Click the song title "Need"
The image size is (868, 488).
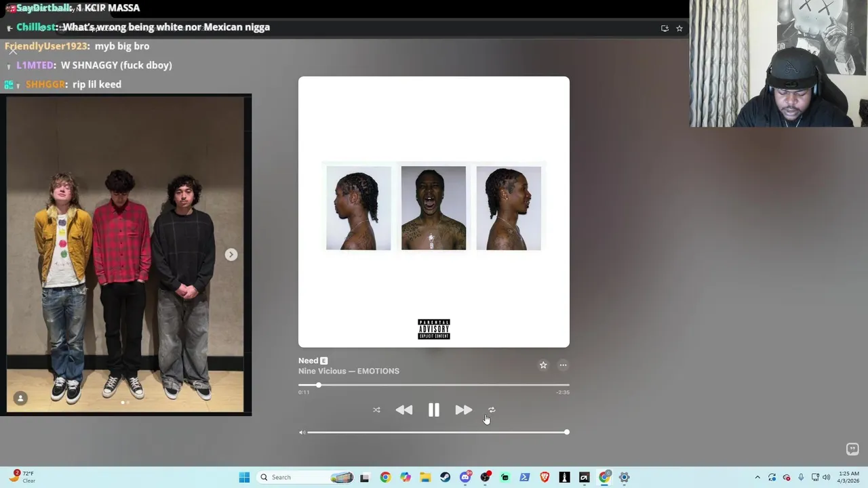click(x=308, y=361)
